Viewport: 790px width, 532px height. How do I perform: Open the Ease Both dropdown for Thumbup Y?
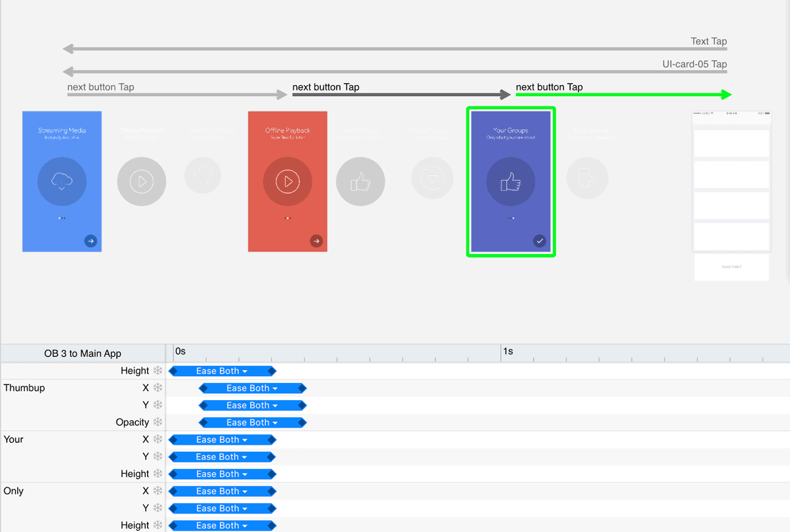coord(252,405)
